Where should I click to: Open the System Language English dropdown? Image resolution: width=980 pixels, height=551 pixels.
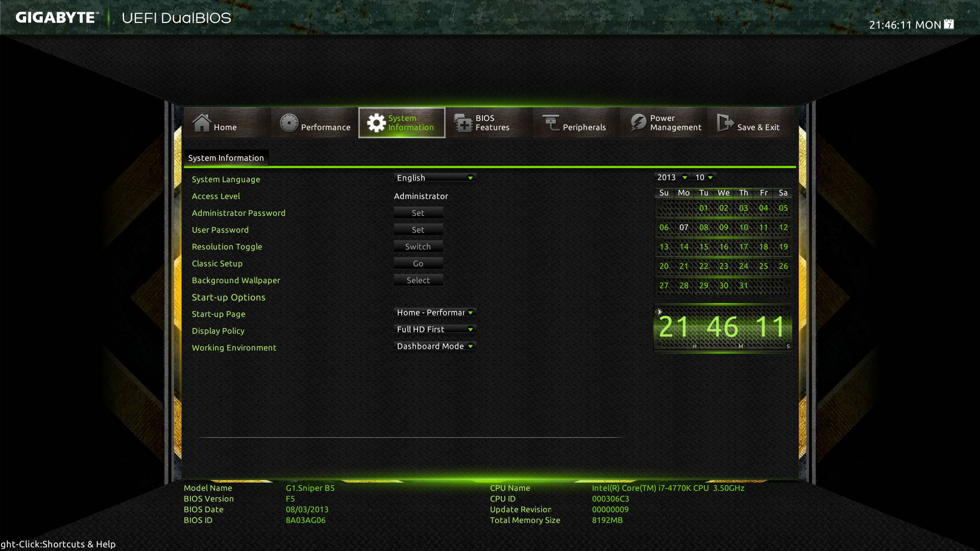pos(435,178)
